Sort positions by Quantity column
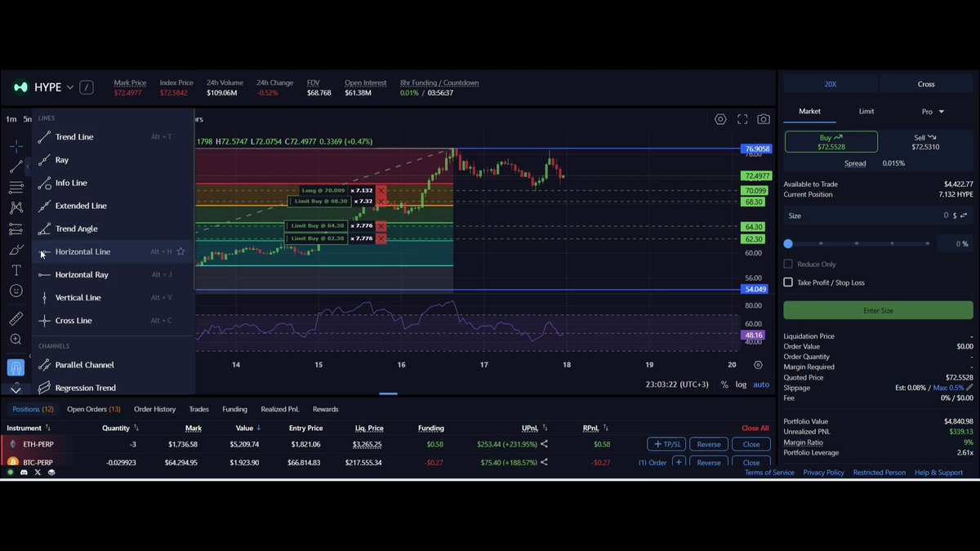The width and height of the screenshot is (980, 551). coord(120,428)
